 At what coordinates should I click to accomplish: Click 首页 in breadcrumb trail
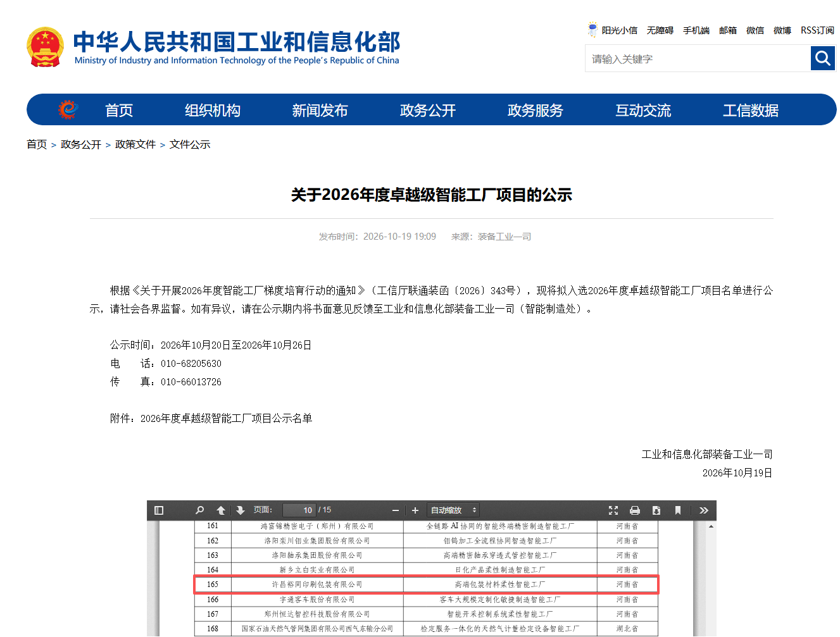[x=37, y=144]
